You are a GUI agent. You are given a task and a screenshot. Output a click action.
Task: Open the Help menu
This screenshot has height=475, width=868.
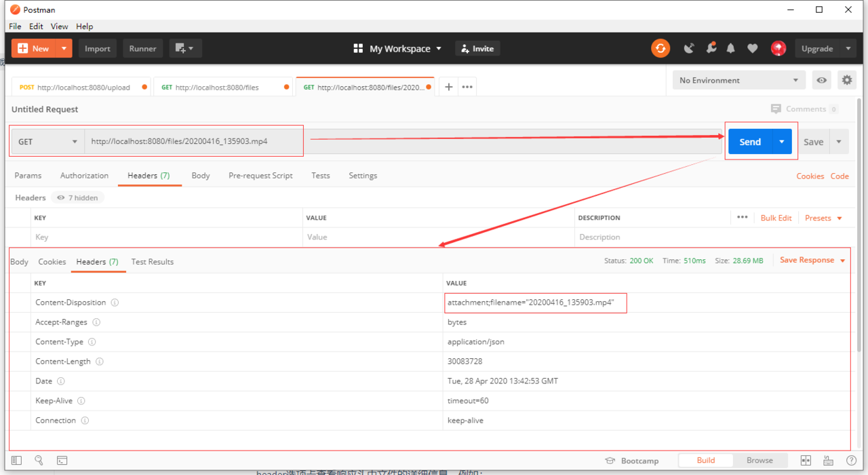pyautogui.click(x=85, y=26)
